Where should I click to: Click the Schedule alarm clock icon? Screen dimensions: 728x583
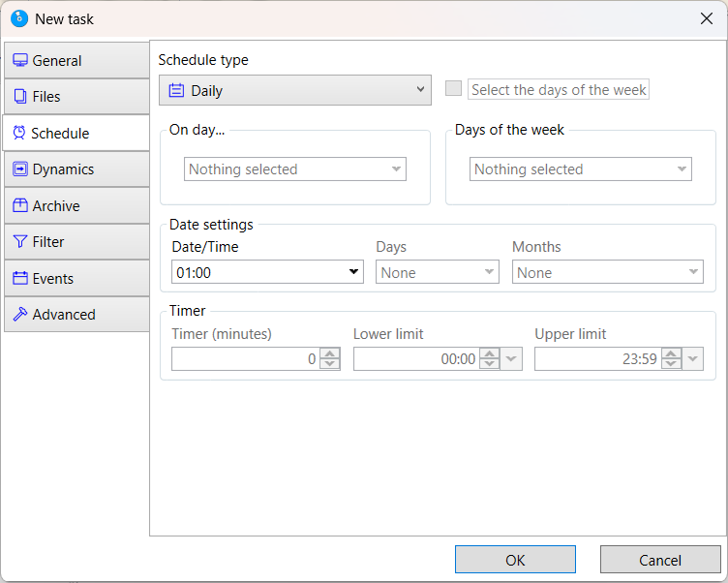pyautogui.click(x=18, y=133)
